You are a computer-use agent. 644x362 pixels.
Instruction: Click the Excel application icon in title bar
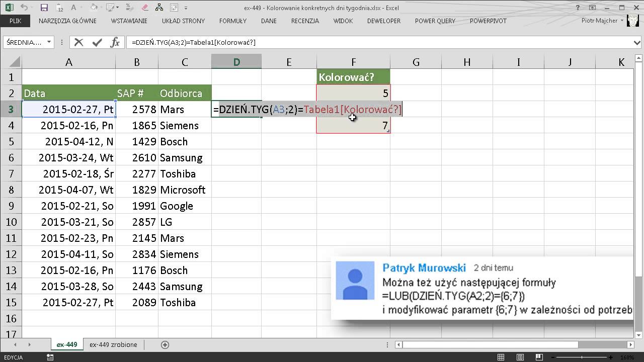pyautogui.click(x=9, y=8)
